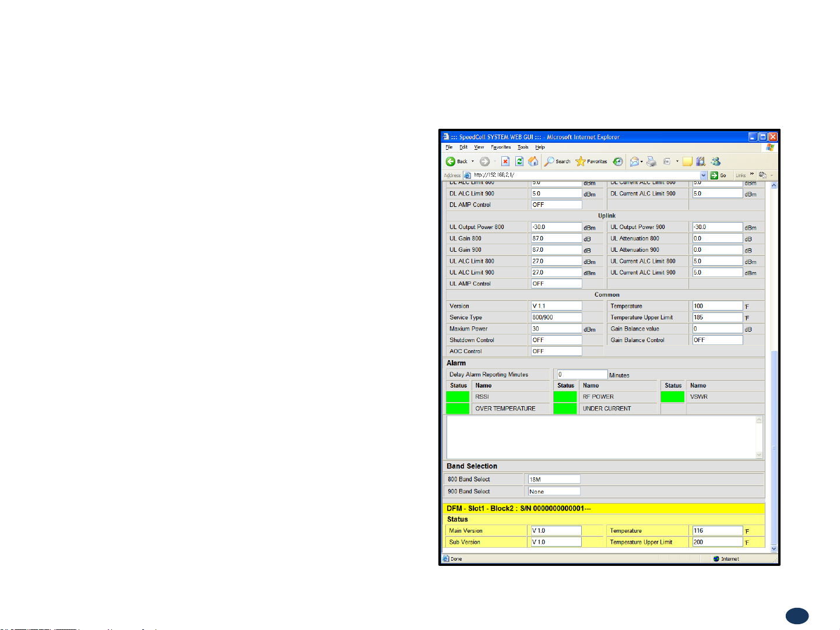Click the Shutdown Control OFF field
This screenshot has width=840, height=630.
point(556,340)
